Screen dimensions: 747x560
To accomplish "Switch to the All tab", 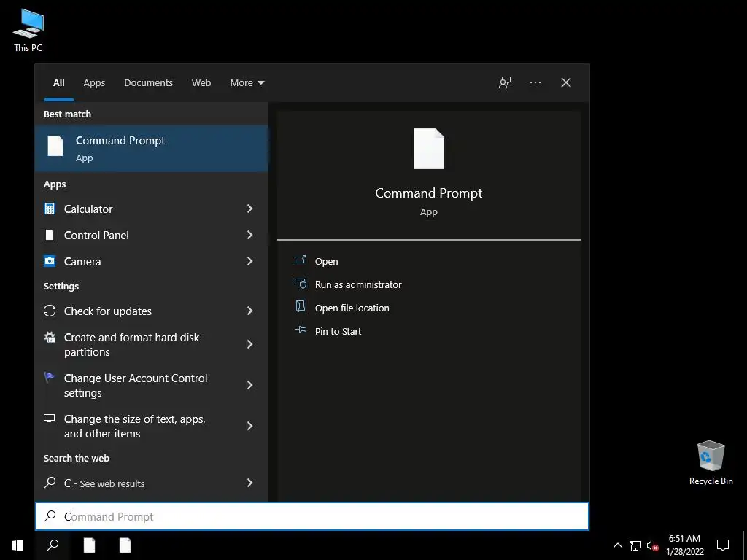I will (59, 83).
